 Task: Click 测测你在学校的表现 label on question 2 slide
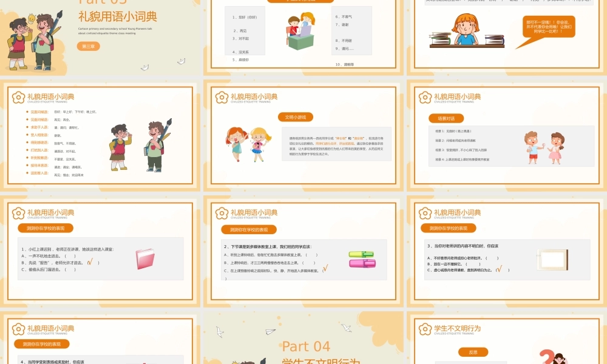tap(248, 230)
